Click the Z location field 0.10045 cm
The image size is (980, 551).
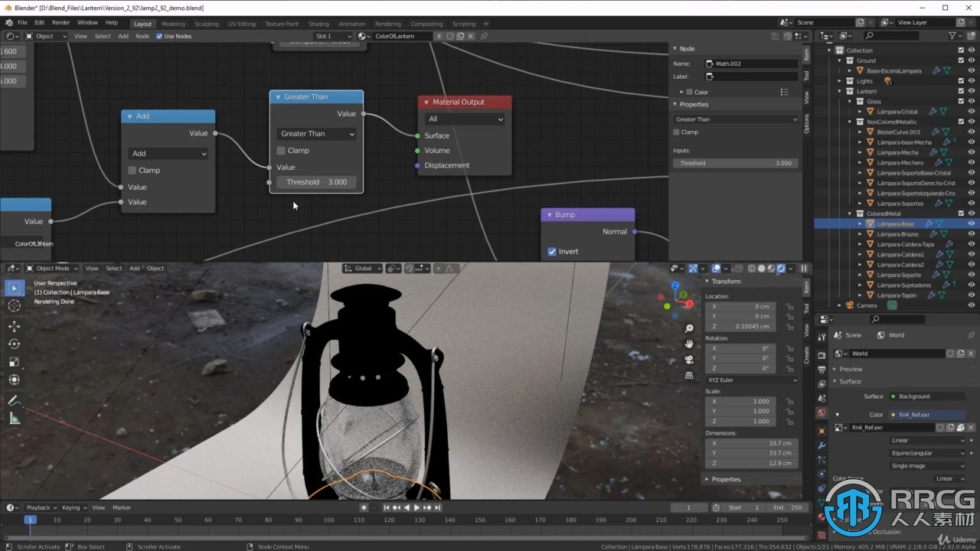740,326
